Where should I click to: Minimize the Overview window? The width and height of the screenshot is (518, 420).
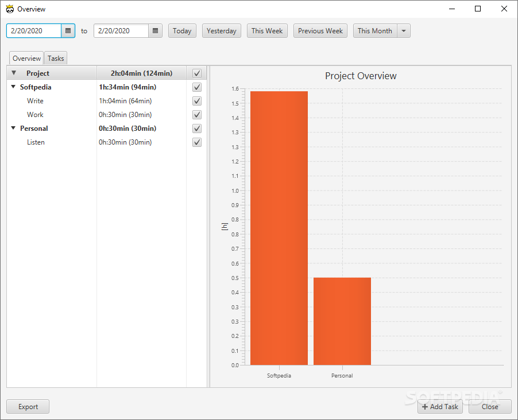tap(452, 9)
